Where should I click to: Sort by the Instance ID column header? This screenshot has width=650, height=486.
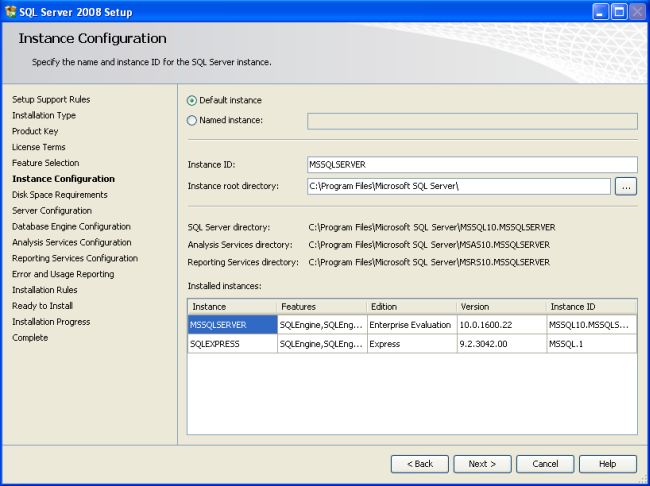(592, 307)
